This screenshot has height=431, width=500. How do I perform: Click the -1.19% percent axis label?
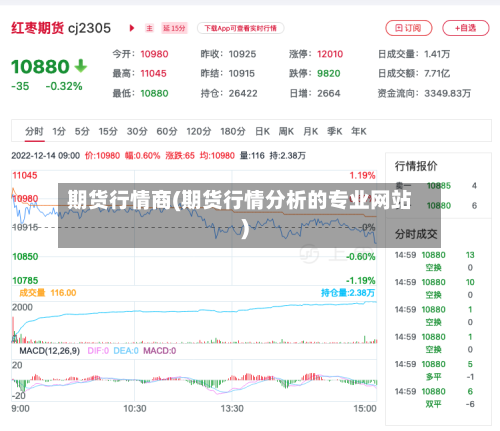click(360, 281)
